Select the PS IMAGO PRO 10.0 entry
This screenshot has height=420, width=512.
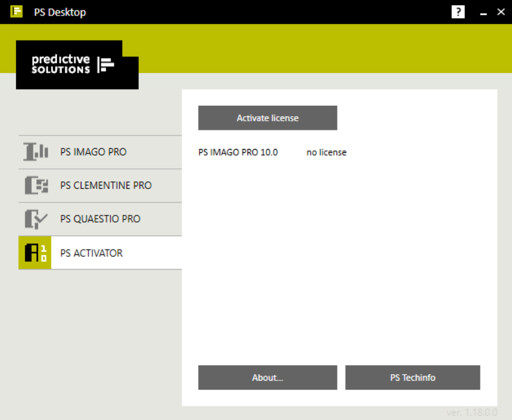(238, 152)
